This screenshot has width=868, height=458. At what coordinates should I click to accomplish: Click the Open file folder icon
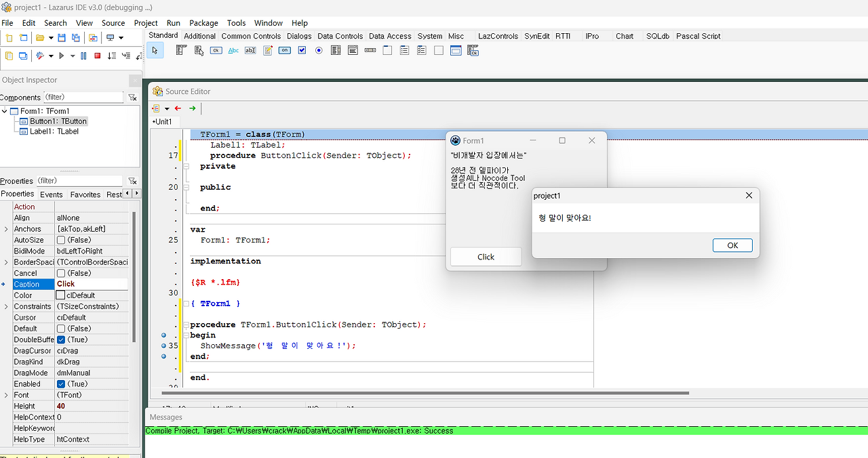[x=40, y=38]
